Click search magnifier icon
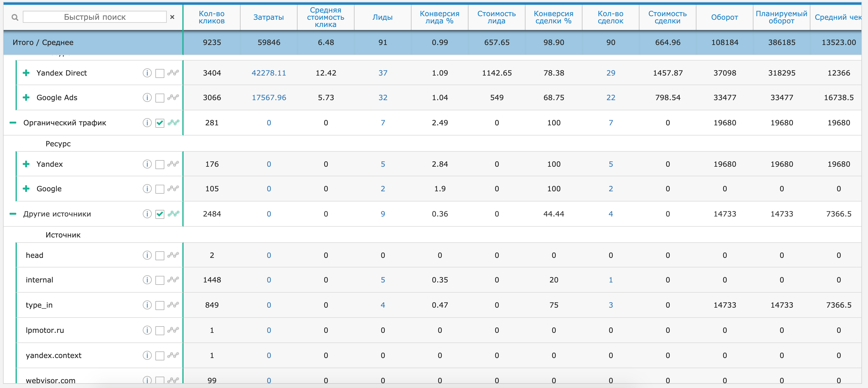 click(15, 17)
